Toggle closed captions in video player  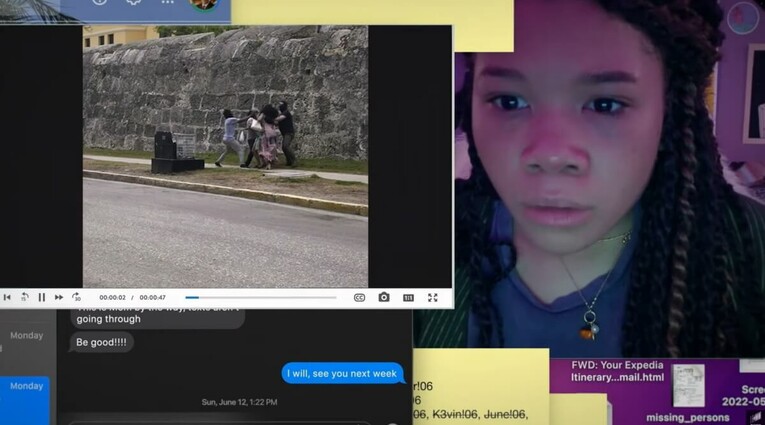pos(359,298)
